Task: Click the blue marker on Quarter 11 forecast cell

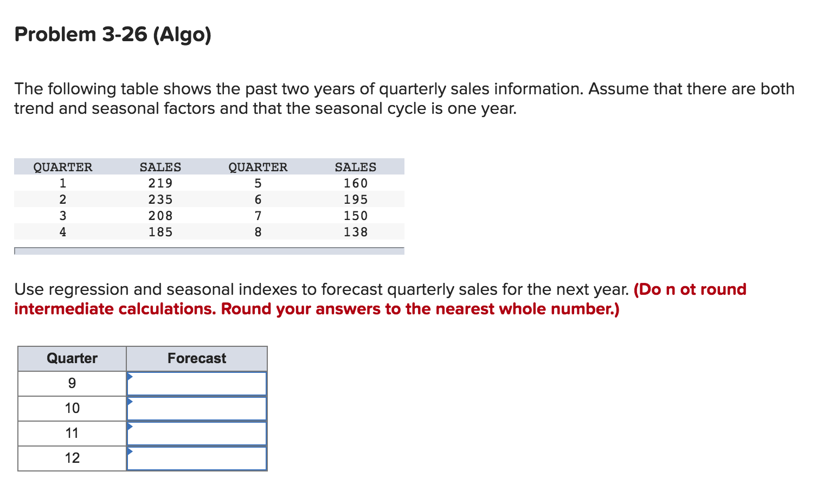Action: coord(130,427)
